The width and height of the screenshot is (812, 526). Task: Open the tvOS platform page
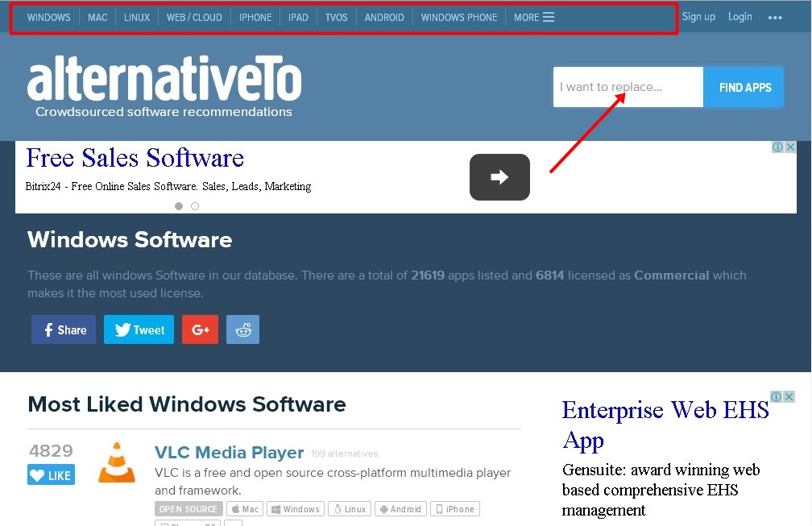pos(336,18)
